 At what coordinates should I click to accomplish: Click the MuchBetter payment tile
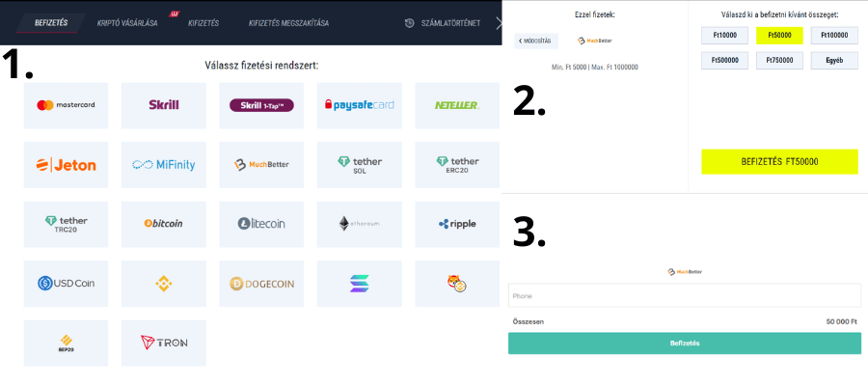tap(261, 165)
